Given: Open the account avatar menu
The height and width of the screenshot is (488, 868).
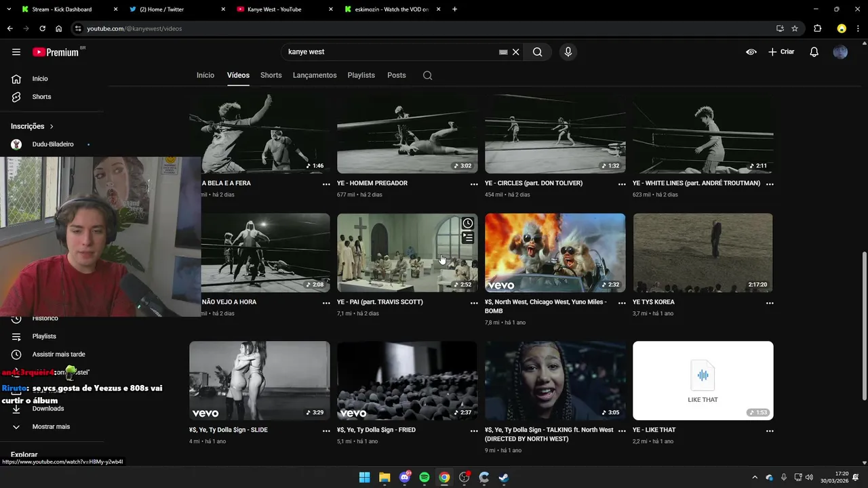Looking at the screenshot, I should click(x=840, y=52).
